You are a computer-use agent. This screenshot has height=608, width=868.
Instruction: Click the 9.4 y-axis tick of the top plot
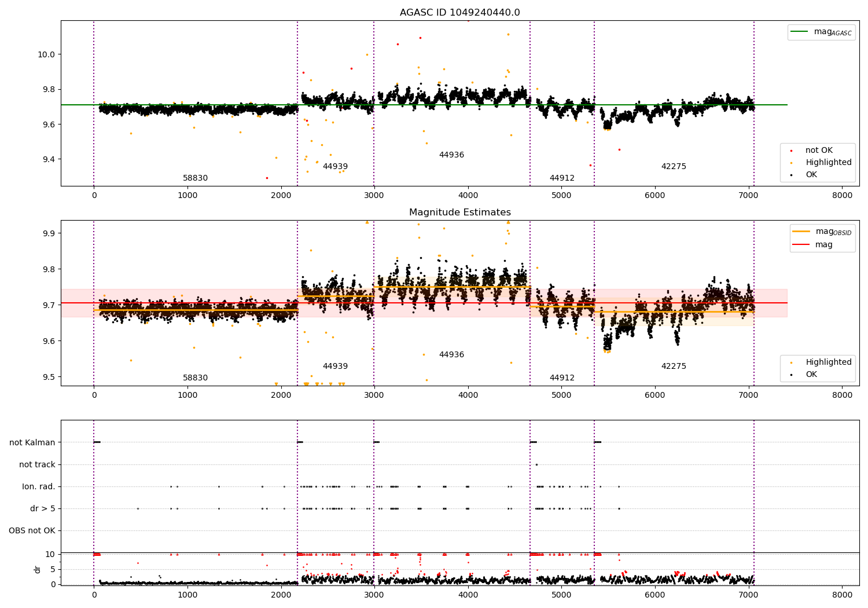point(48,159)
